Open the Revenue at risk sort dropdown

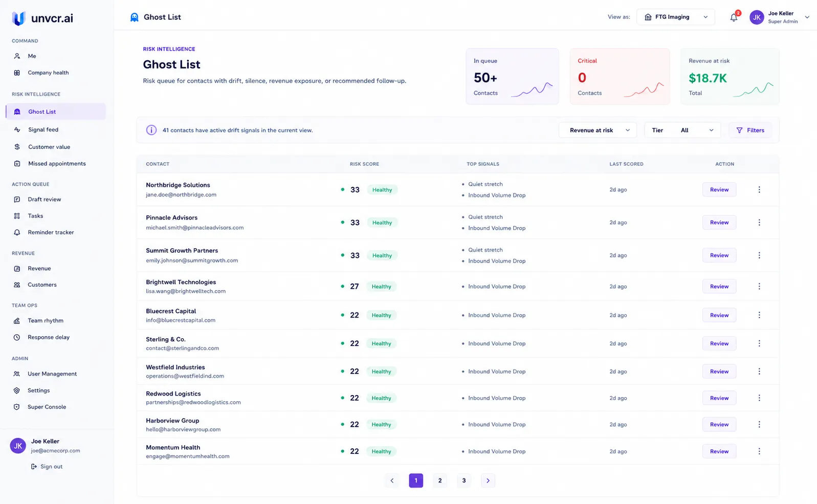598,130
